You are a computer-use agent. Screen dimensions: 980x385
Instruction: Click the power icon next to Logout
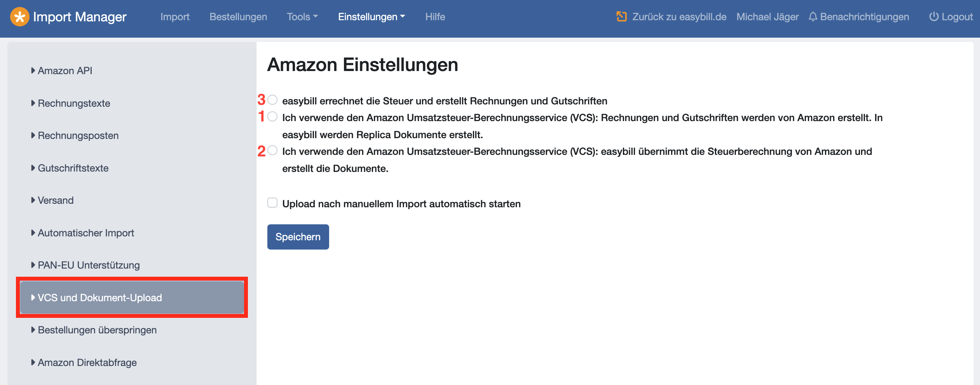[x=934, y=17]
